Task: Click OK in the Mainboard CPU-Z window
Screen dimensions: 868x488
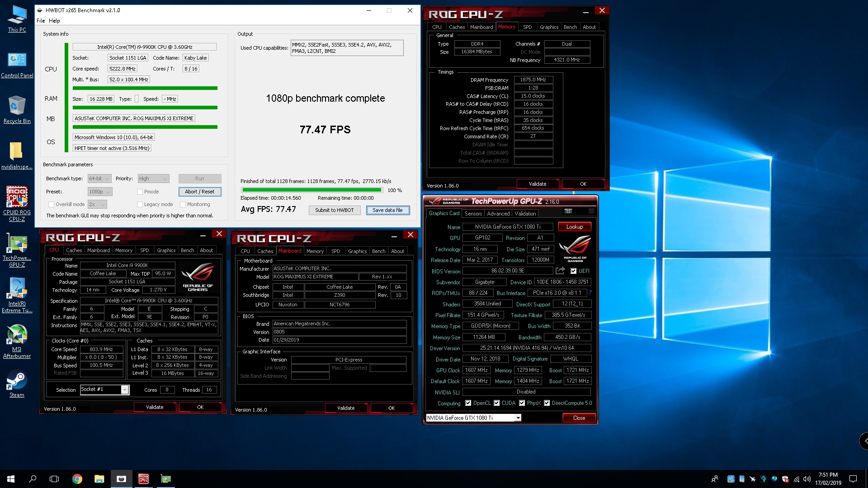Action: tap(392, 408)
